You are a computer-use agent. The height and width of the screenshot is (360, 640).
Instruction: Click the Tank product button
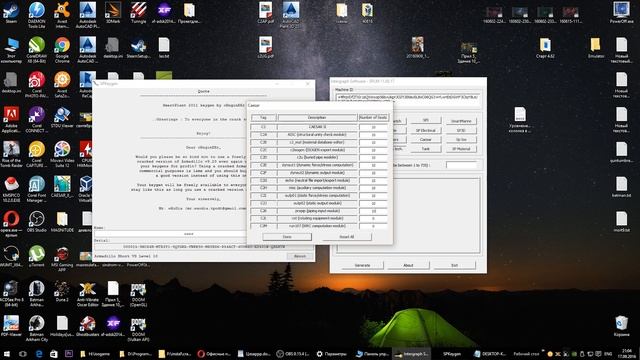[426, 149]
